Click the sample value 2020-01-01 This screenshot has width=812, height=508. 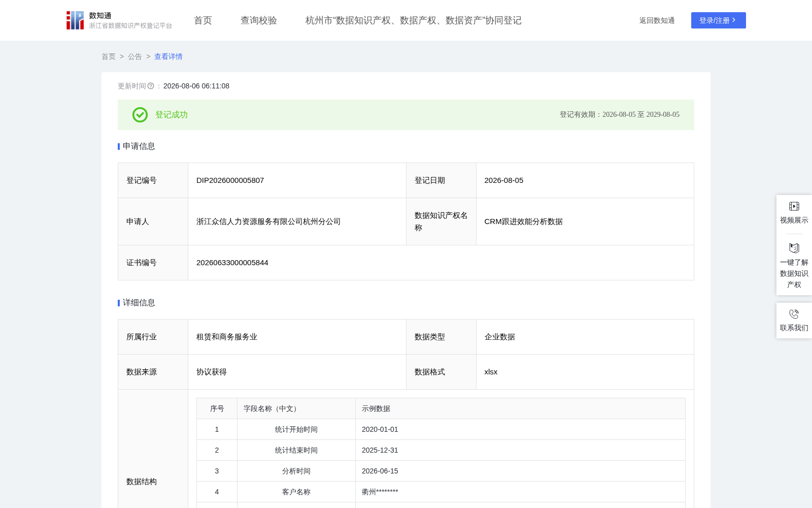(x=380, y=429)
